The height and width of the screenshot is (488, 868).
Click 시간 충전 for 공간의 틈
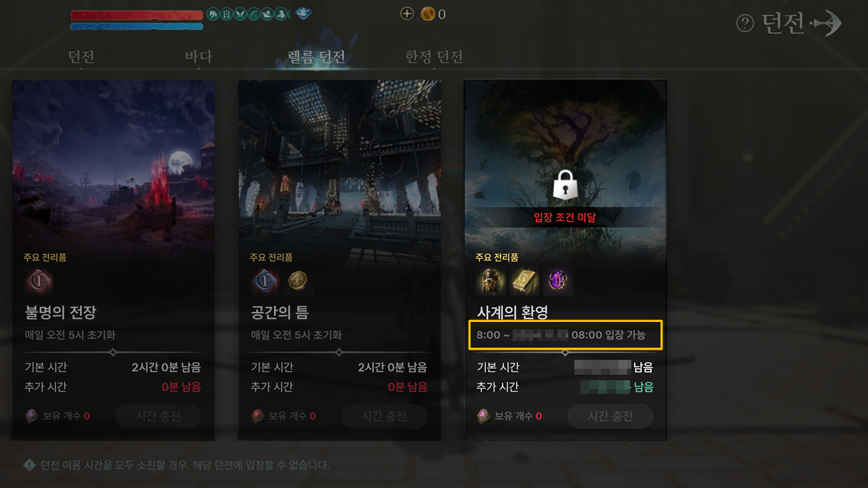click(x=384, y=416)
